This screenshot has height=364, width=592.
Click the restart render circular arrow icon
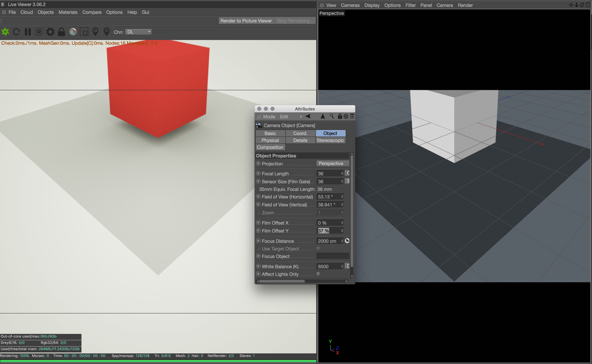coord(16,32)
